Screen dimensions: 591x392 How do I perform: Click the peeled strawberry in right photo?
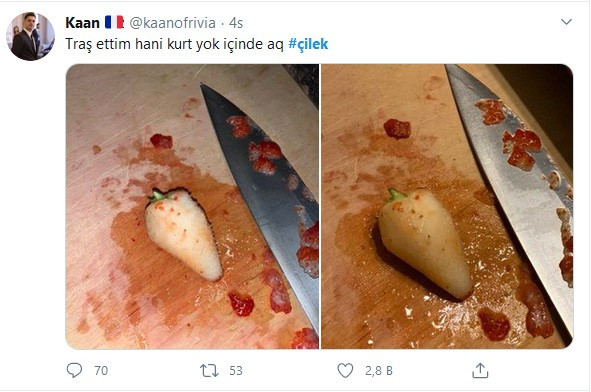pos(425,243)
